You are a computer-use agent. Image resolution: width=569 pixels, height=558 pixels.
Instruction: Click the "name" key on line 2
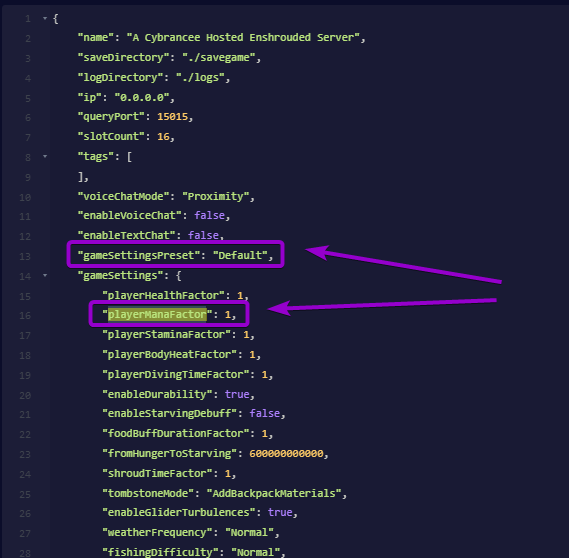click(x=96, y=37)
